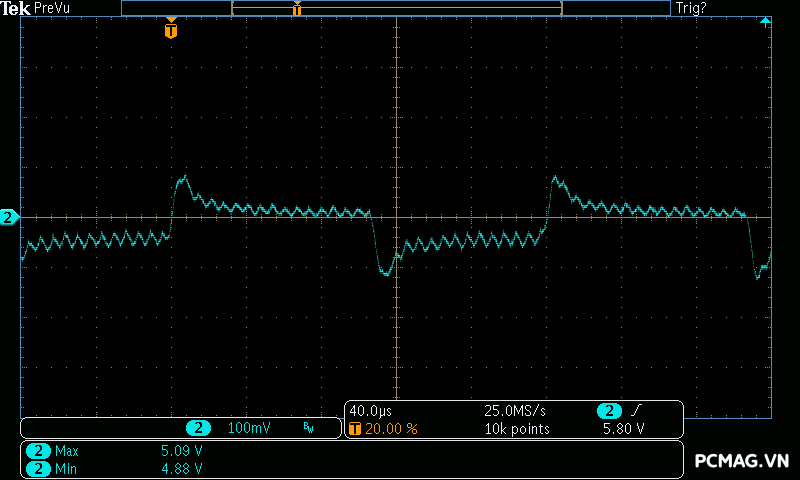Select the channel 2 badge next to 100mV
This screenshot has height=480, width=800.
(x=199, y=428)
